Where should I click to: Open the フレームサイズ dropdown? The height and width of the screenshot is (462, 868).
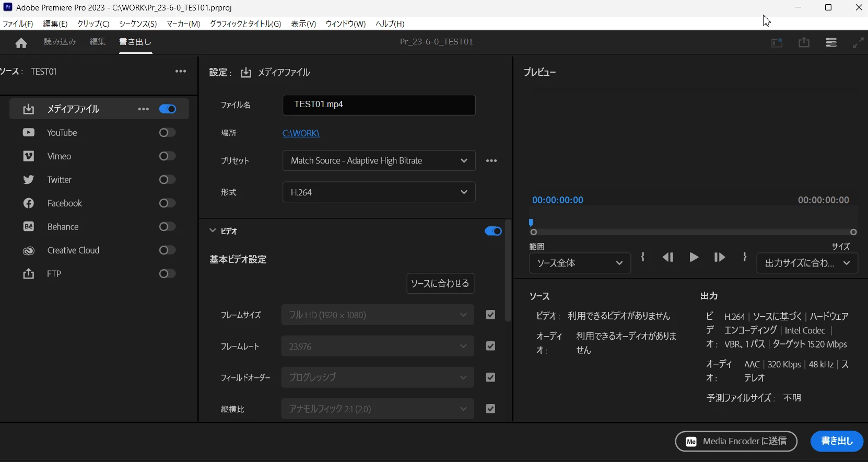(378, 315)
